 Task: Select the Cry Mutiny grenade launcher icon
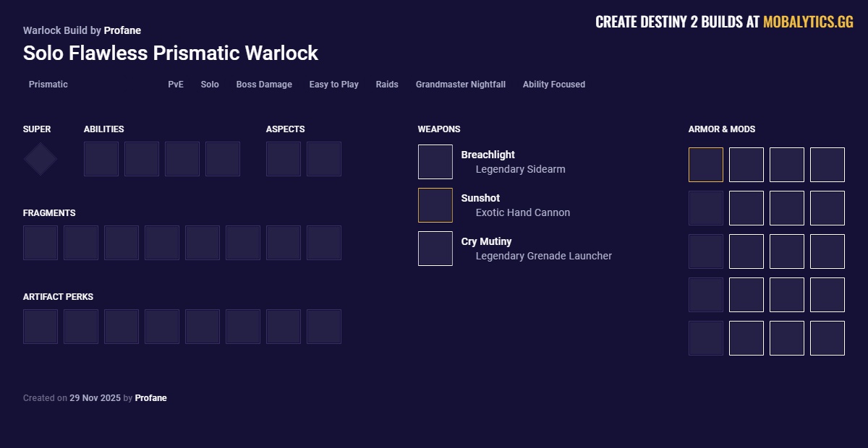click(435, 248)
